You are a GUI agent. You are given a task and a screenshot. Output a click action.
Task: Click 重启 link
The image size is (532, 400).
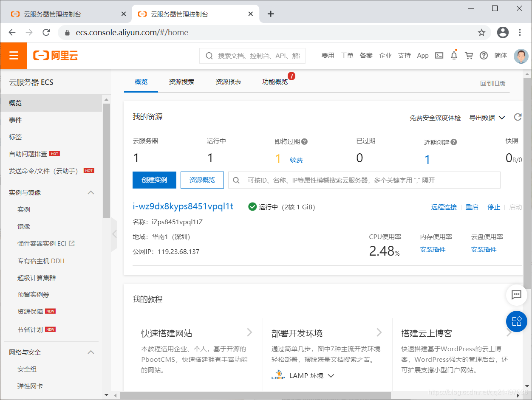tap(472, 207)
